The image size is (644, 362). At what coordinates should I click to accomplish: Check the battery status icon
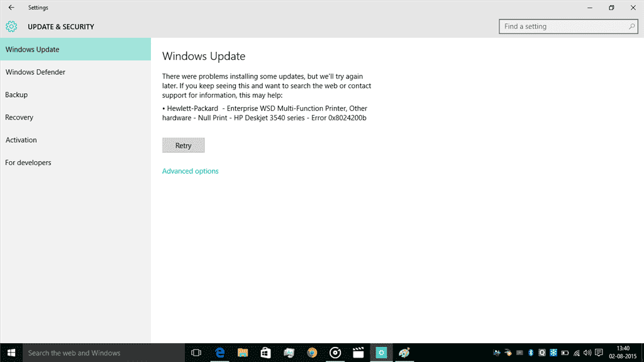[x=565, y=353]
